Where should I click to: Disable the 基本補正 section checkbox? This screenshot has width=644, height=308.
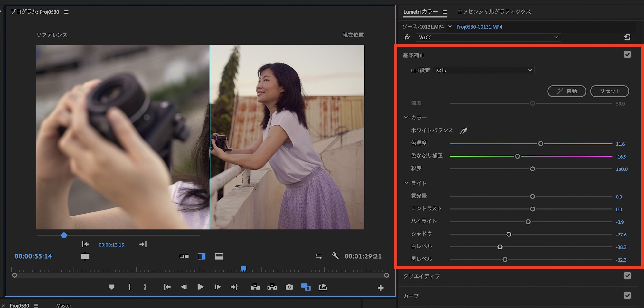627,54
